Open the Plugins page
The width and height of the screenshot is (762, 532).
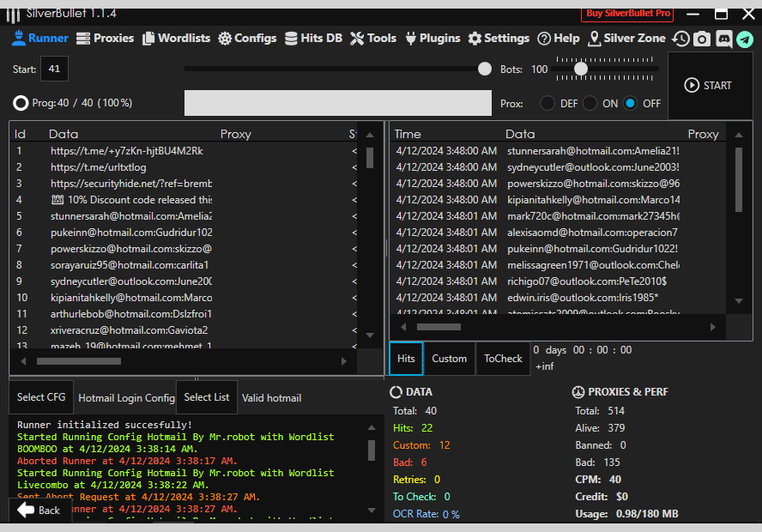click(x=432, y=39)
